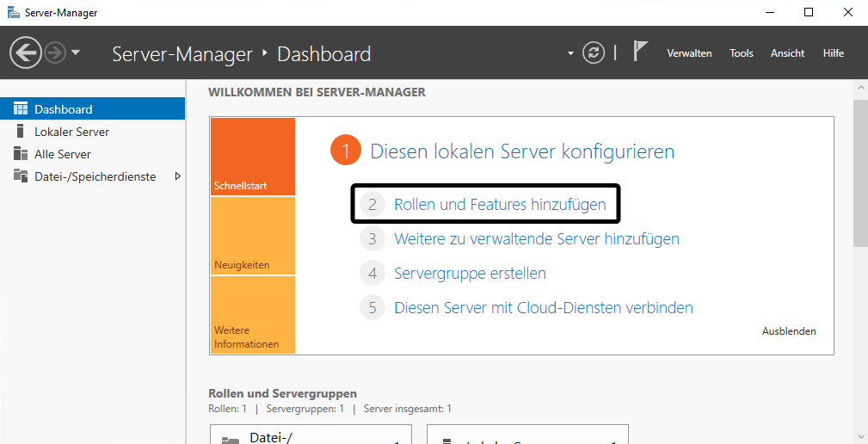Click Diesen lokalen Server konfigurieren
Screen dimensions: 868x444
click(x=522, y=151)
